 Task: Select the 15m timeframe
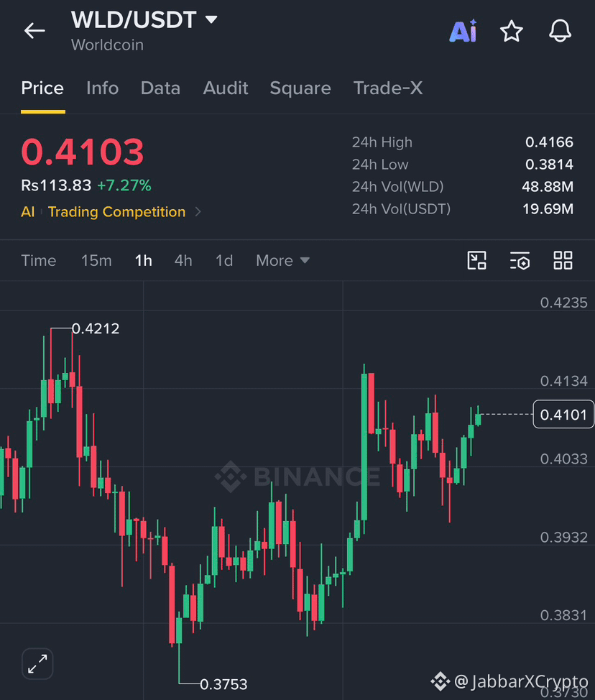[96, 260]
